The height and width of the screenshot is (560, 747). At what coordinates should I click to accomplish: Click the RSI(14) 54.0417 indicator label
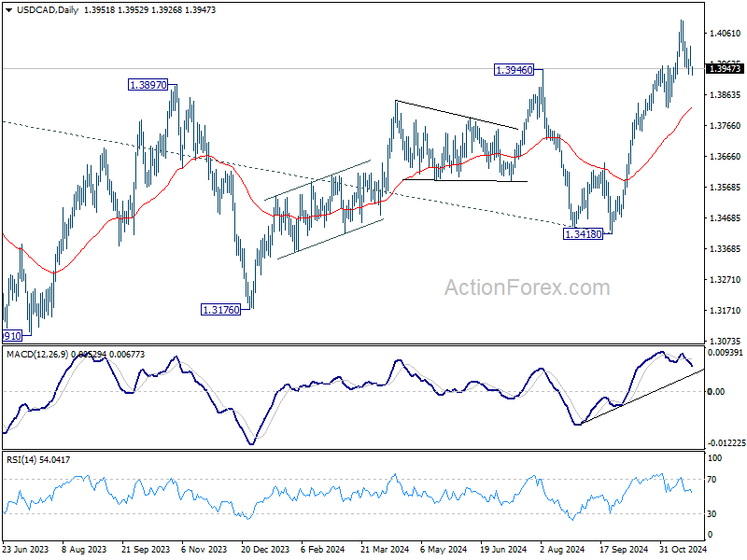[x=38, y=459]
